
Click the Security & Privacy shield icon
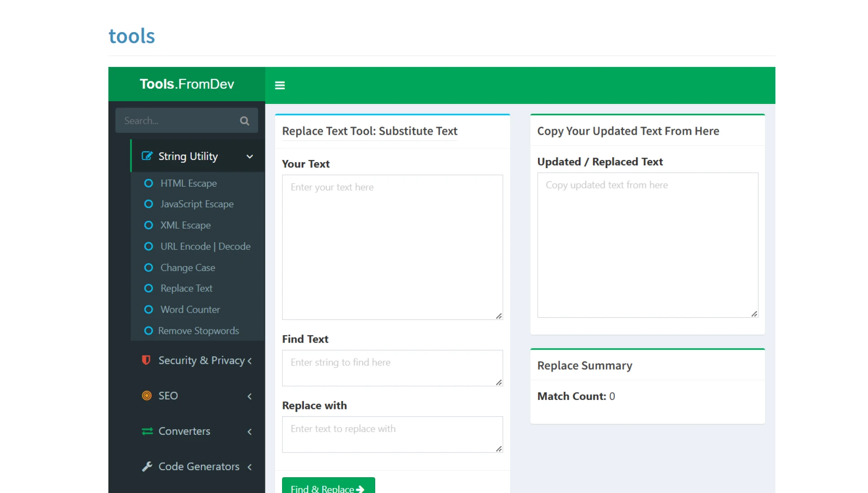146,360
